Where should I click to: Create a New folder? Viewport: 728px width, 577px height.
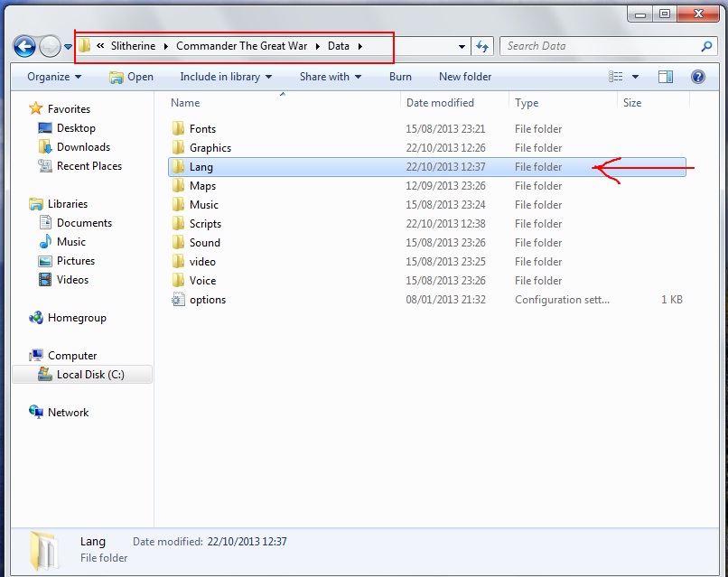[465, 77]
